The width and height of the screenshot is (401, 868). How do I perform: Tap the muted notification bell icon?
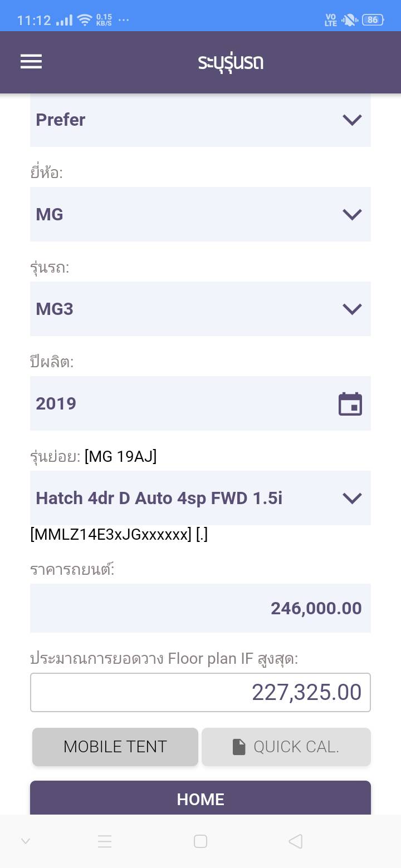click(349, 21)
